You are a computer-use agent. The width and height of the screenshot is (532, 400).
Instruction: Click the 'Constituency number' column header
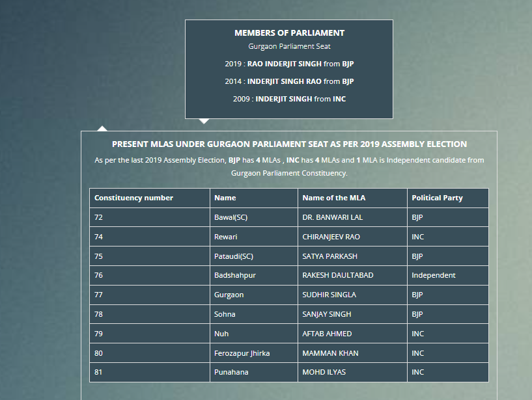[x=150, y=198]
